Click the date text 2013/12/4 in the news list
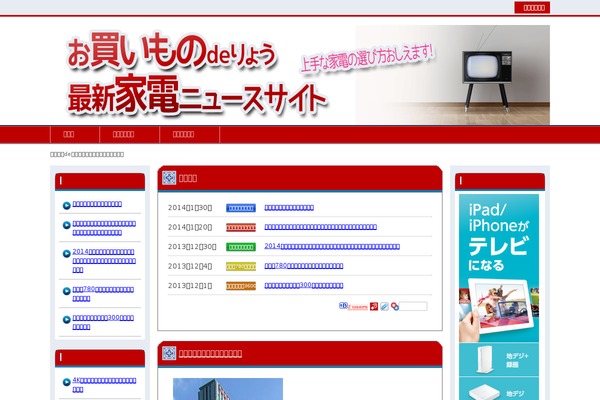This screenshot has width=600, height=400. point(190,266)
